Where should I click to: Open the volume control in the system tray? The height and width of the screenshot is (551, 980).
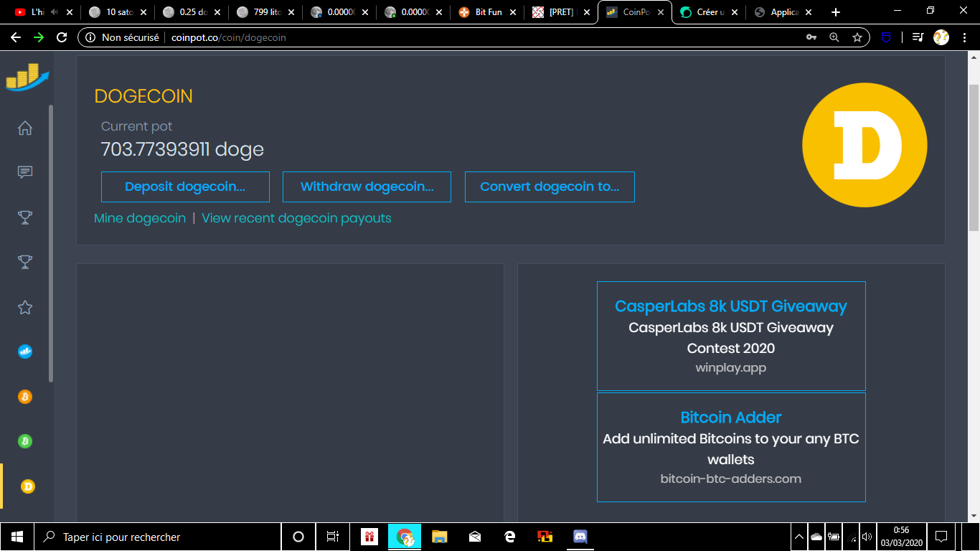[x=867, y=537]
